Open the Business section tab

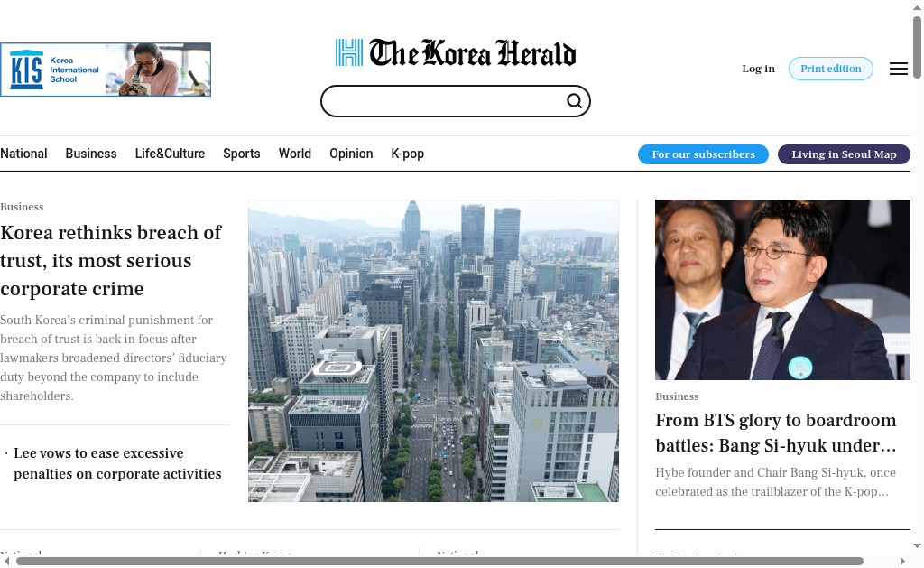click(x=91, y=154)
